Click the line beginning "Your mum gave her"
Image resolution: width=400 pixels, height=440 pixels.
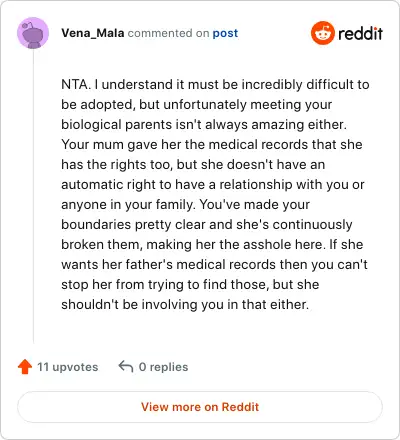click(x=212, y=145)
